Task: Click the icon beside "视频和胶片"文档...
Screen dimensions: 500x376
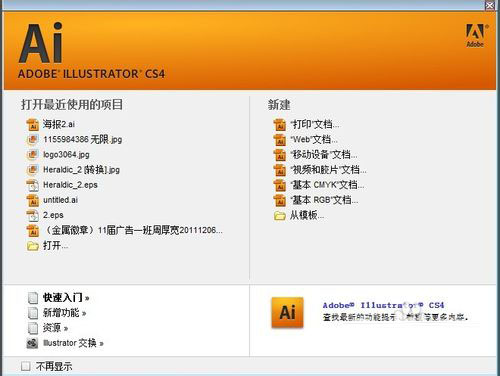Action: pos(280,170)
